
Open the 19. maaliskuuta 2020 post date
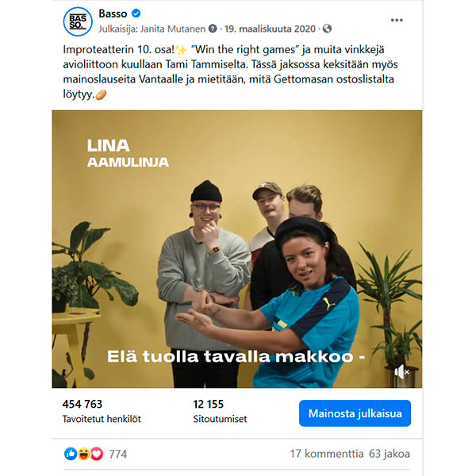[x=270, y=29]
